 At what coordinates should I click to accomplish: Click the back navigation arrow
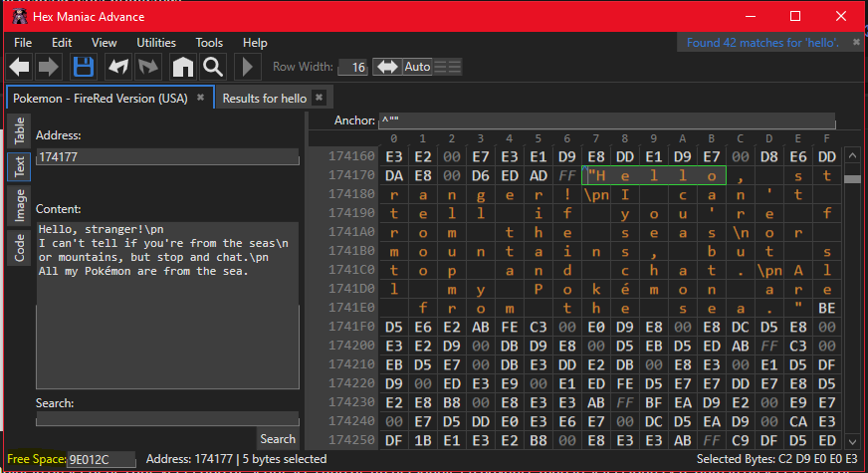(x=19, y=68)
